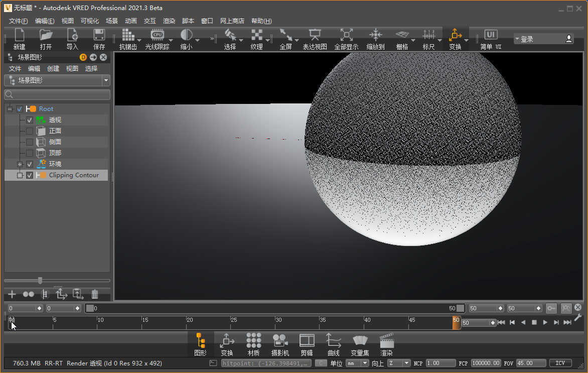Screen dimensions: 588x373
Task: Open the 材质 material editor icon
Action: coord(253,341)
